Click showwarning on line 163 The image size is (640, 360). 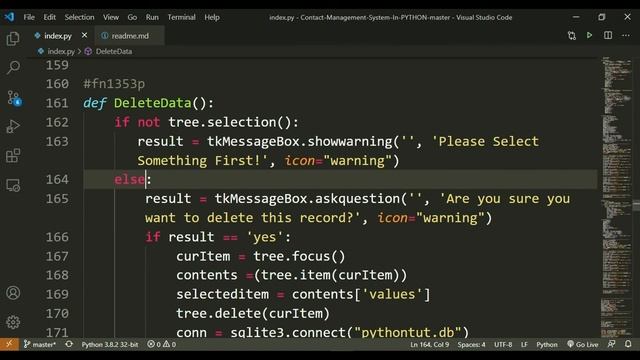[350, 141]
